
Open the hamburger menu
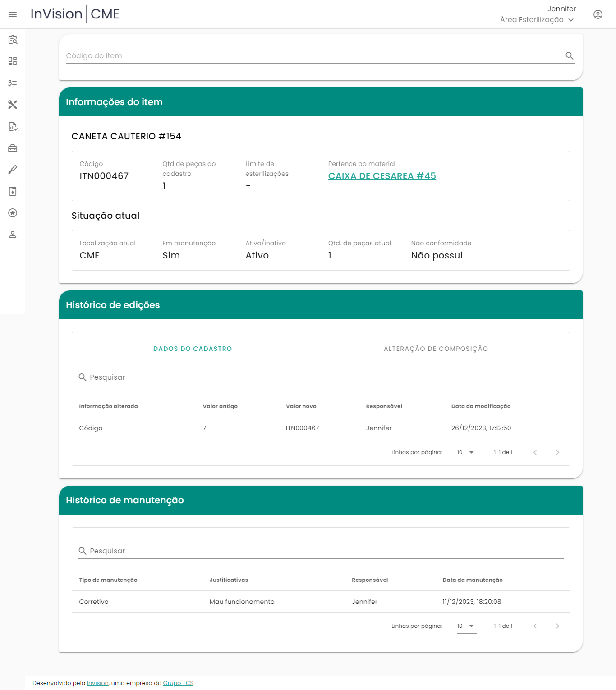click(x=13, y=14)
